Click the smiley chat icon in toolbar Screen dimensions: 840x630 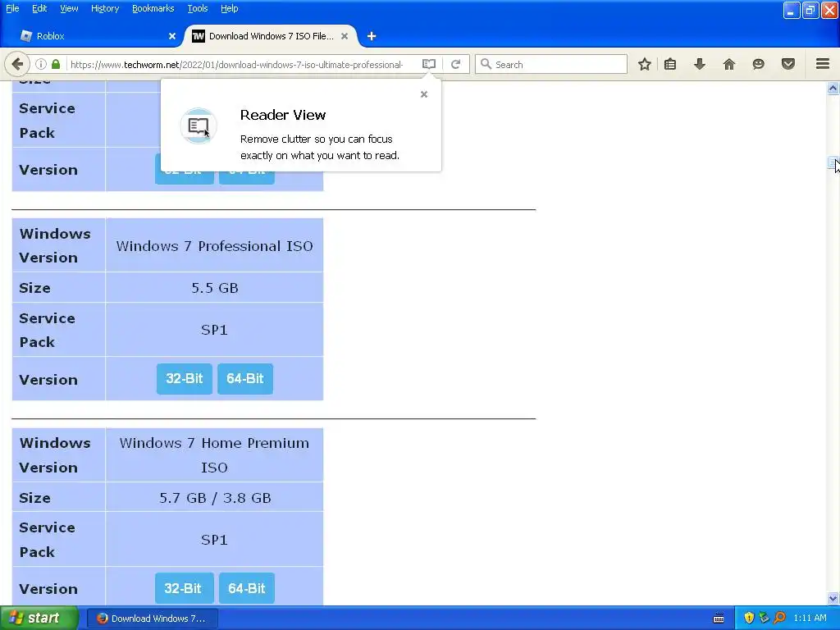click(x=758, y=64)
